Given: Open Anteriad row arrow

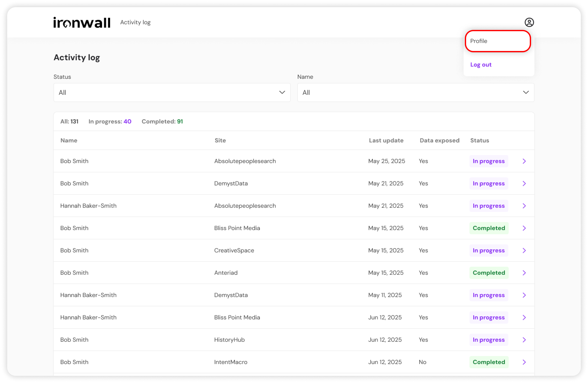Looking at the screenshot, I should coord(524,273).
